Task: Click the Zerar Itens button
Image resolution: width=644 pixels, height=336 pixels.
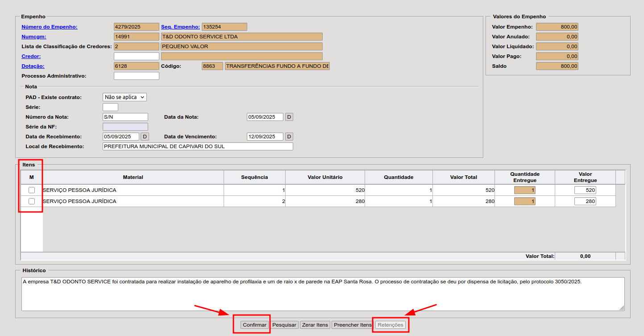Action: click(x=315, y=325)
